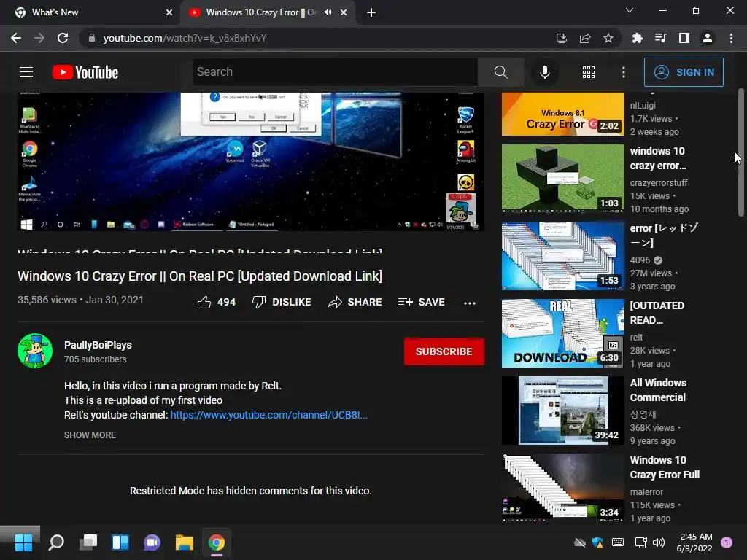Open PaullyBoiPlays channel avatar
Screen dimensions: 747x560
point(35,351)
